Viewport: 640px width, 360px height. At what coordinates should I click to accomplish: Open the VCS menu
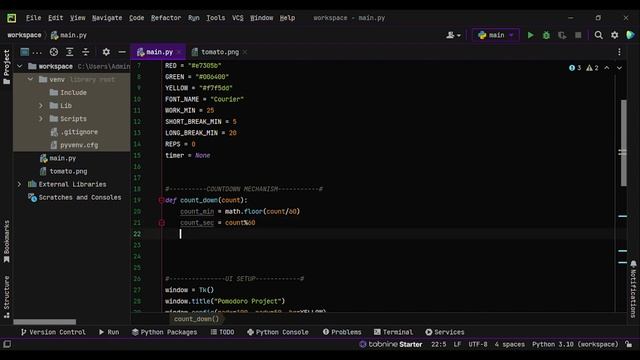(238, 18)
